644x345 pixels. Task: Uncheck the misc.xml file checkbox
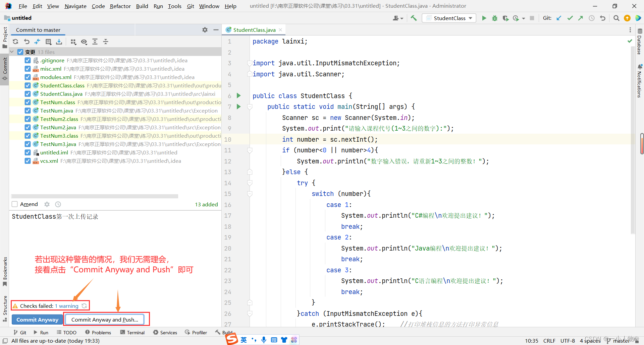tap(28, 69)
